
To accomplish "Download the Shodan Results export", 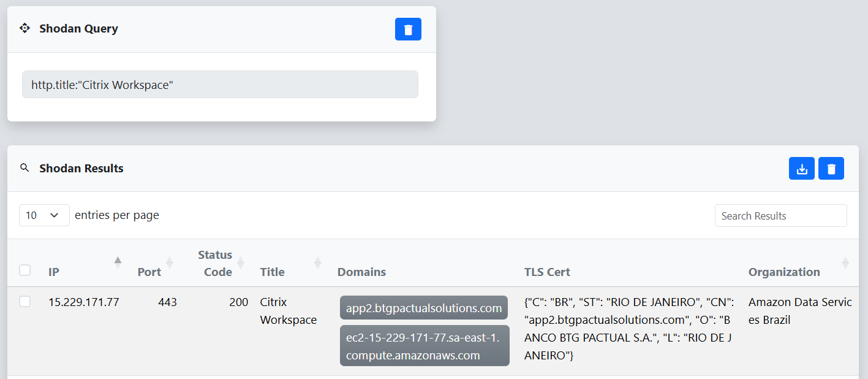I will click(802, 168).
